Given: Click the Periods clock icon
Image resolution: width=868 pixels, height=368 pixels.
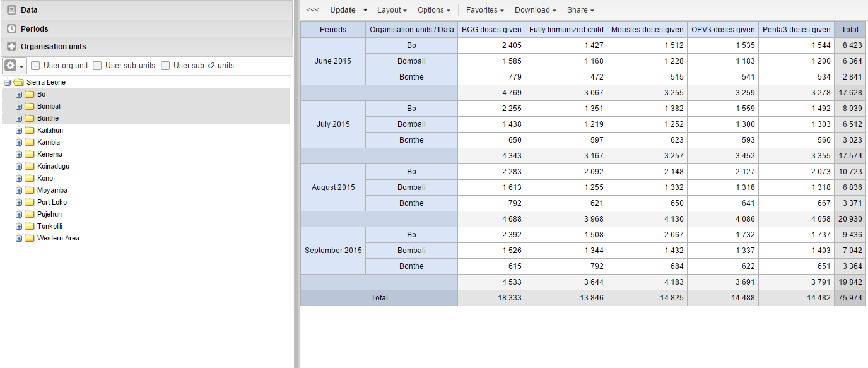Looking at the screenshot, I should [11, 28].
